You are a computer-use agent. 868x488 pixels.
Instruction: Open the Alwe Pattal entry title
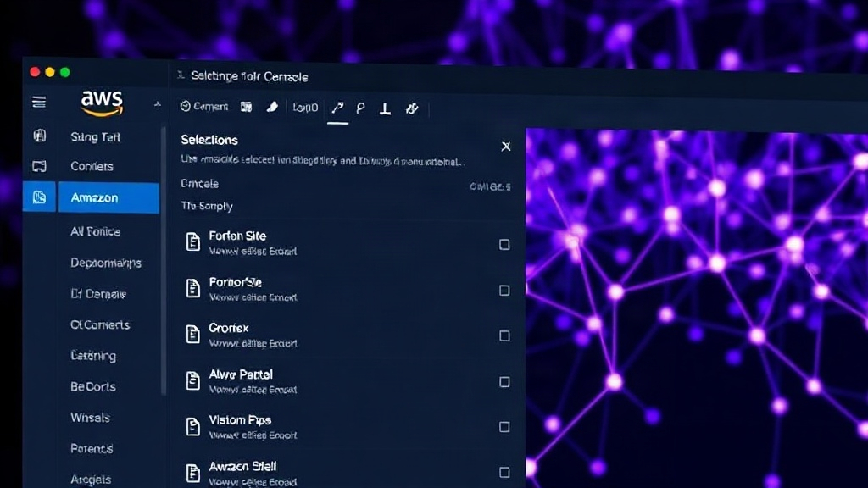click(241, 374)
